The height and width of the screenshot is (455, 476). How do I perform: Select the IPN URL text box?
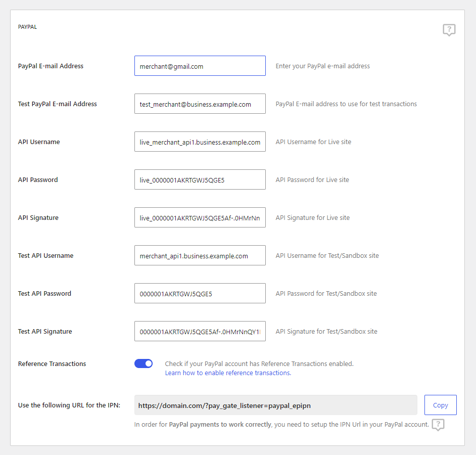275,405
